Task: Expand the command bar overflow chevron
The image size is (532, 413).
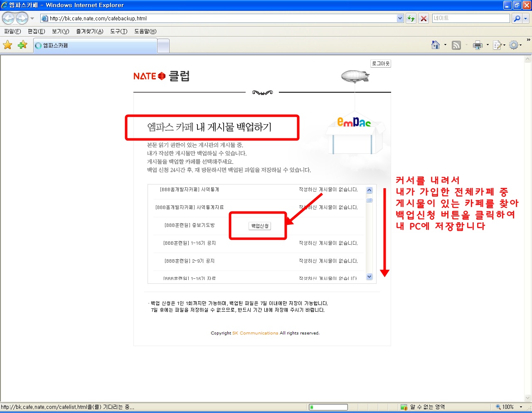Action: (x=528, y=40)
